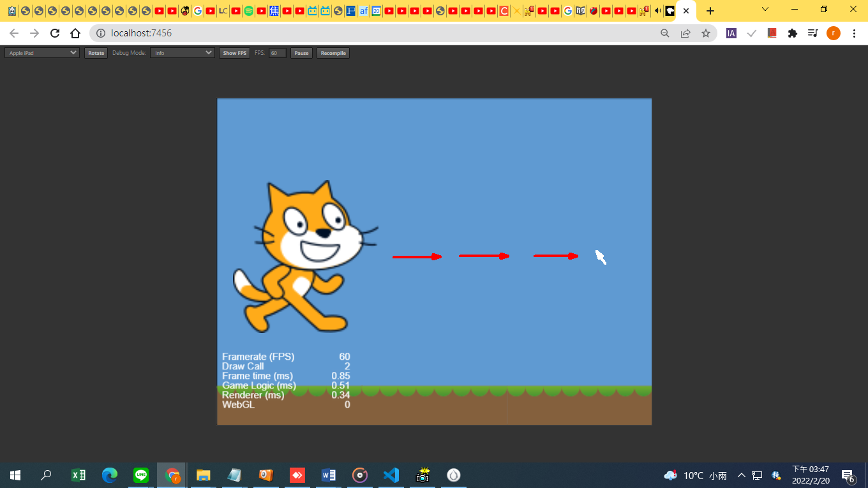Bookmark this tab with the star
The image size is (868, 488).
[706, 33]
